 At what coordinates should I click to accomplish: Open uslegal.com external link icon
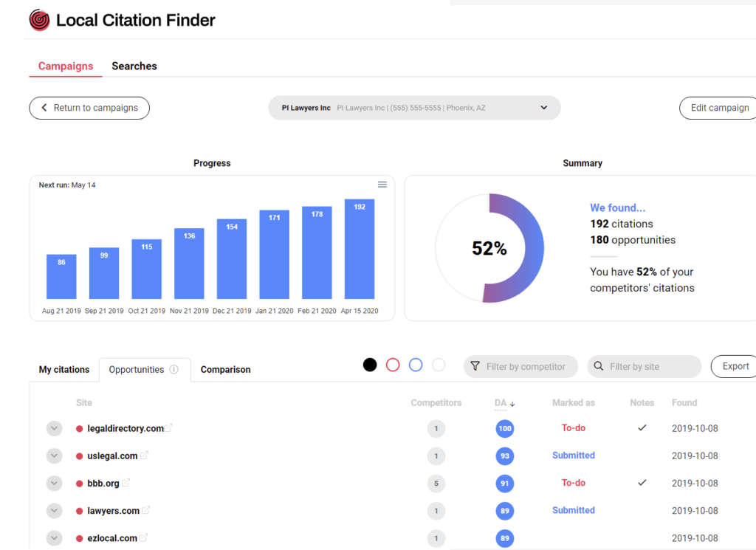[144, 455]
